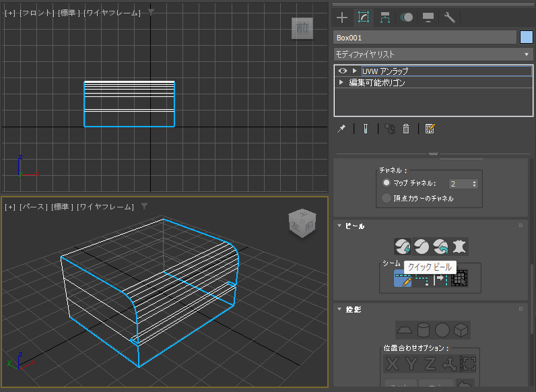Expand the 編集可能ポリゴン stack entry arrow

click(x=341, y=82)
